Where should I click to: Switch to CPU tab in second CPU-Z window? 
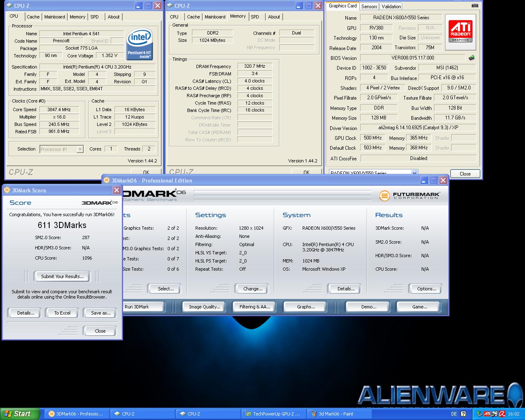coord(174,17)
